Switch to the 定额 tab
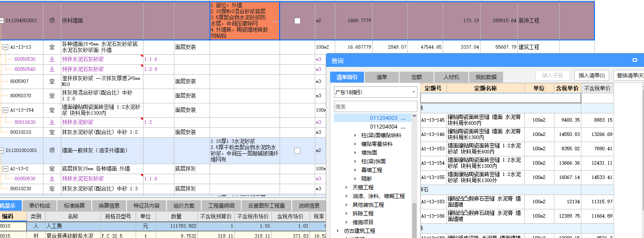 [417, 77]
